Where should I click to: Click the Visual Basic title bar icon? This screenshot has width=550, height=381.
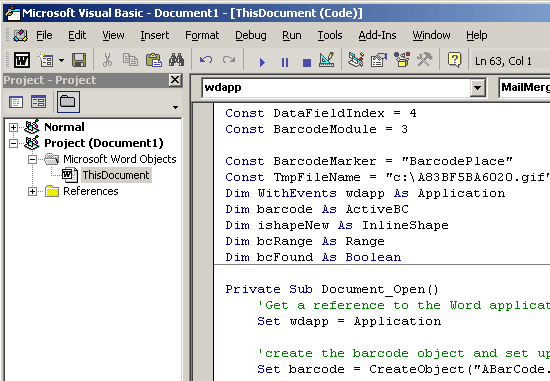(x=13, y=13)
